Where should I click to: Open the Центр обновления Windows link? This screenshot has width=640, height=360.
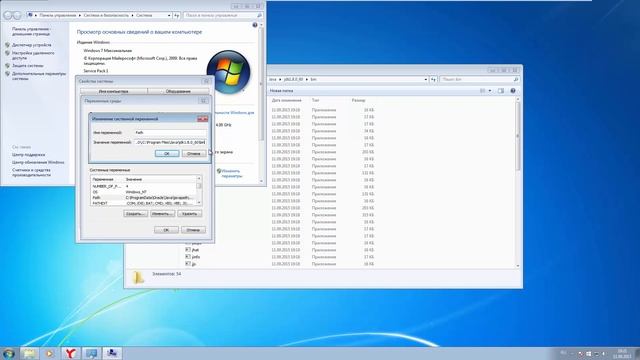coord(38,162)
